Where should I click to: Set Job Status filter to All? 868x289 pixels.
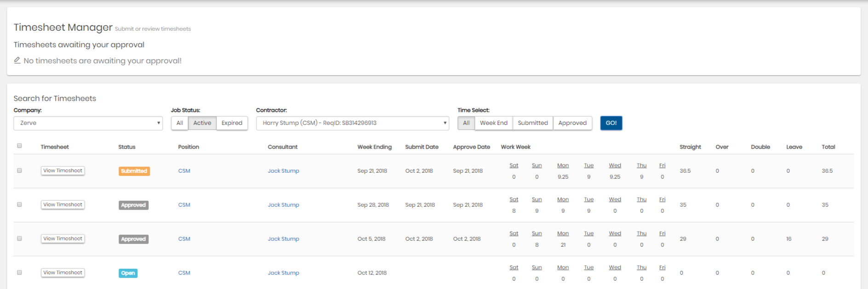(179, 123)
